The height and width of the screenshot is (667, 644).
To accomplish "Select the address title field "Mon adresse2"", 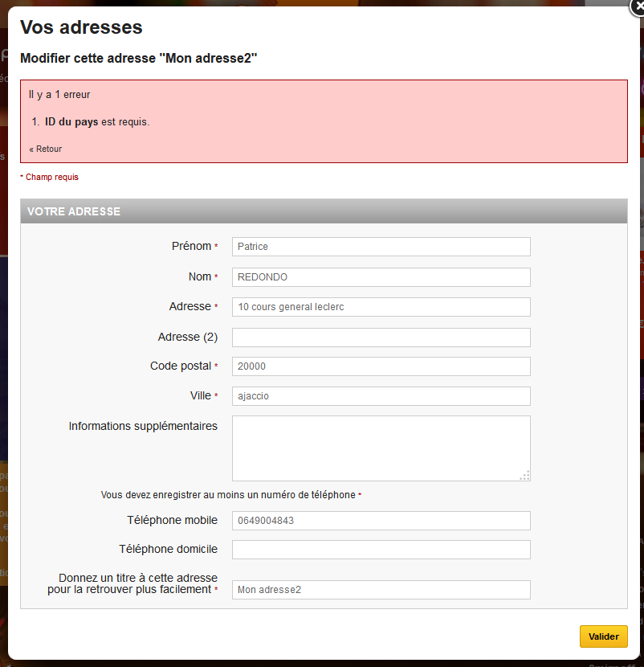I will click(381, 590).
